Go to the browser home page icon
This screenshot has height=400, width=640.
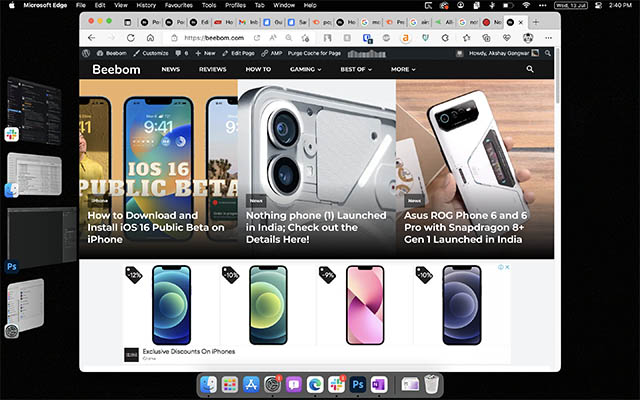tap(150, 37)
